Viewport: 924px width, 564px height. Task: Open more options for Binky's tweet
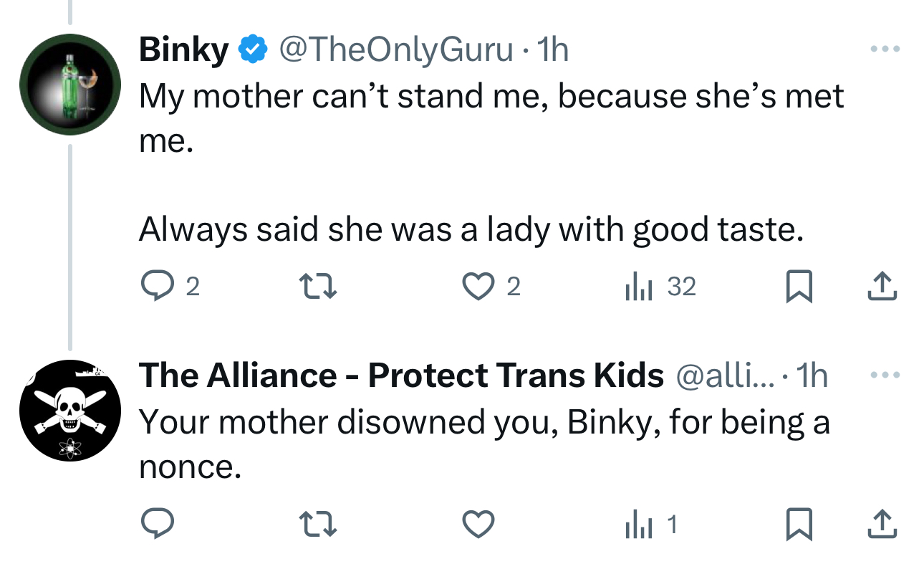pos(884,49)
